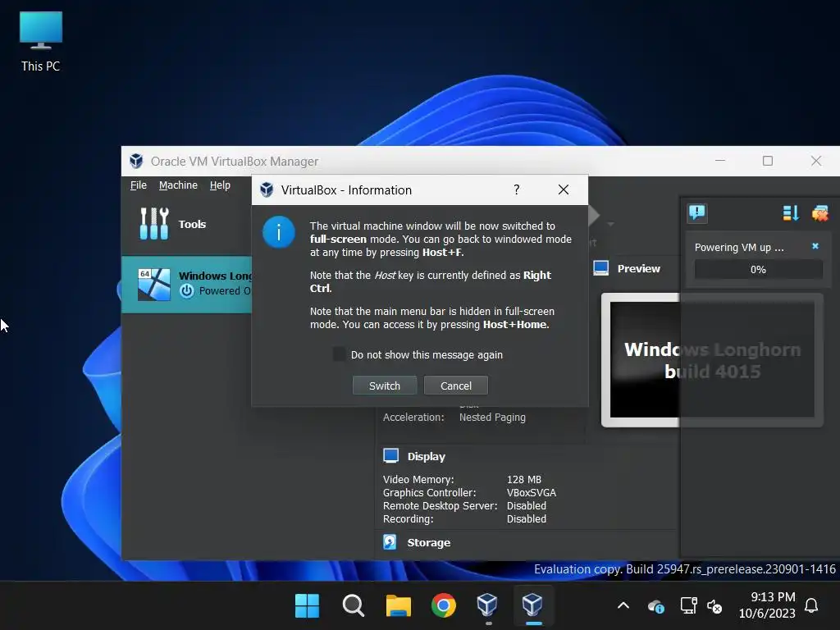Click the OneDrive cloud tray icon
This screenshot has height=630, width=840.
click(655, 606)
